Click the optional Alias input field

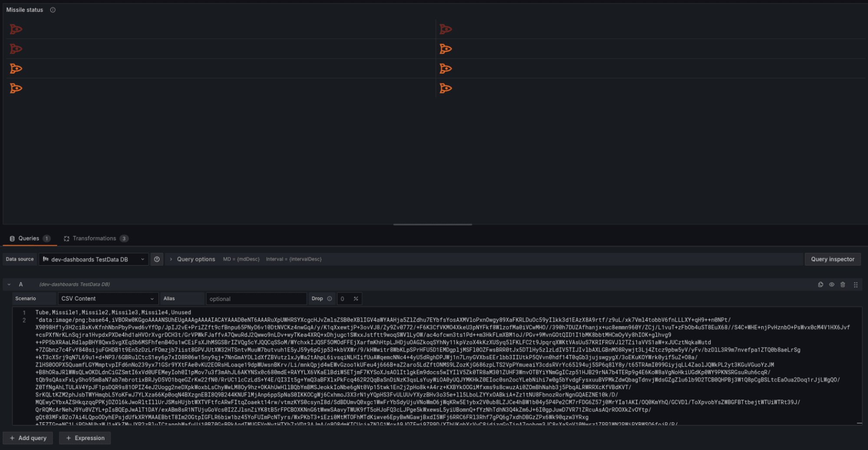[x=256, y=299]
